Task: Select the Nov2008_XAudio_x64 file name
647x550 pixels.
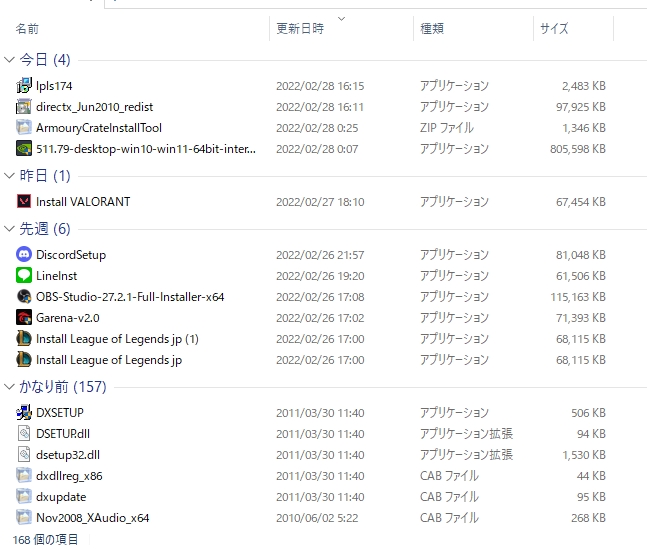Action: coord(93,518)
